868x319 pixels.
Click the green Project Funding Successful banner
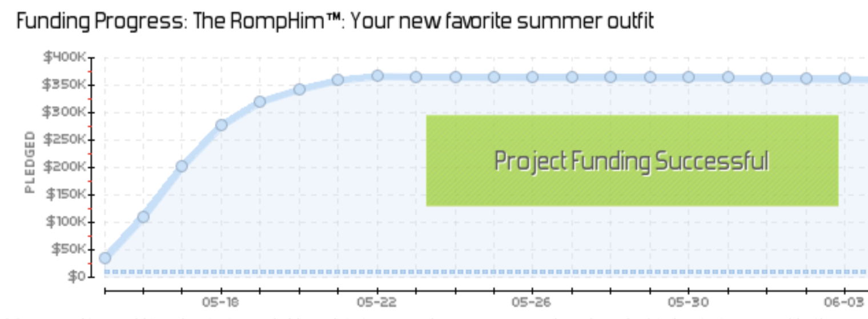tap(632, 161)
